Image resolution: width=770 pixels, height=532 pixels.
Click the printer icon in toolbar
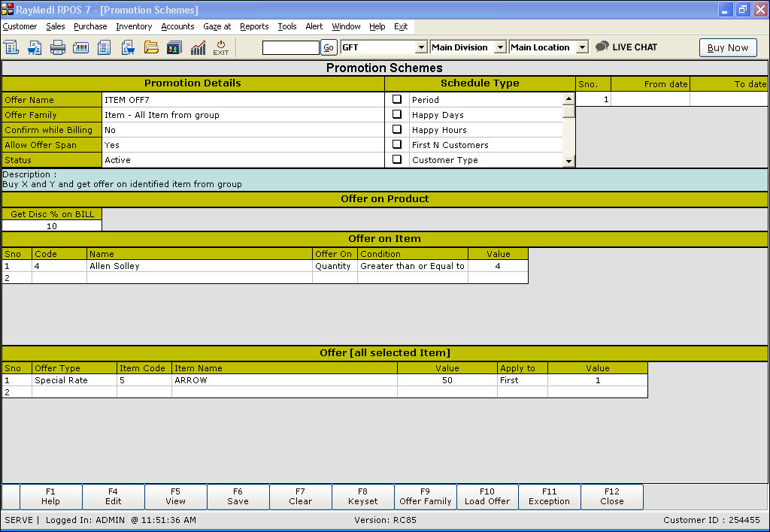58,47
